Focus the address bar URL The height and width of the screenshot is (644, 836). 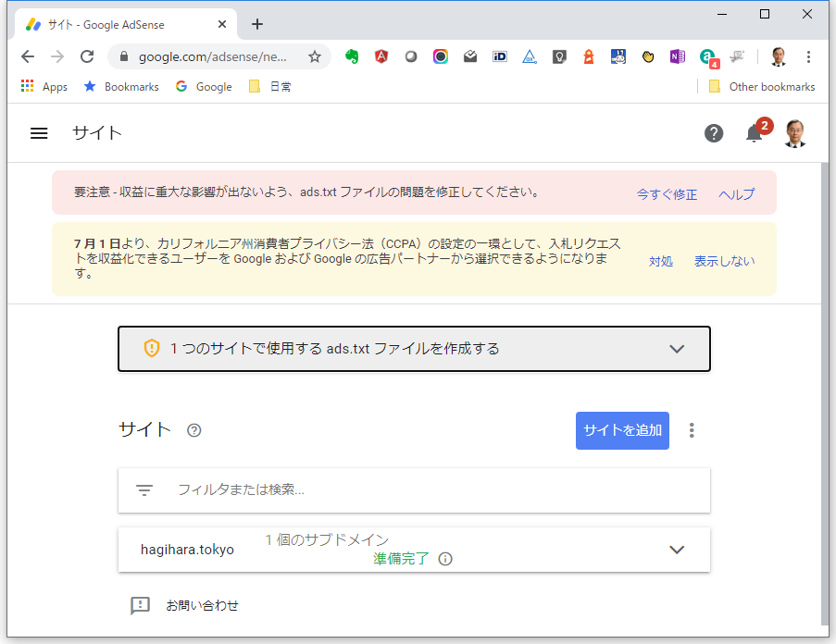pyautogui.click(x=213, y=56)
